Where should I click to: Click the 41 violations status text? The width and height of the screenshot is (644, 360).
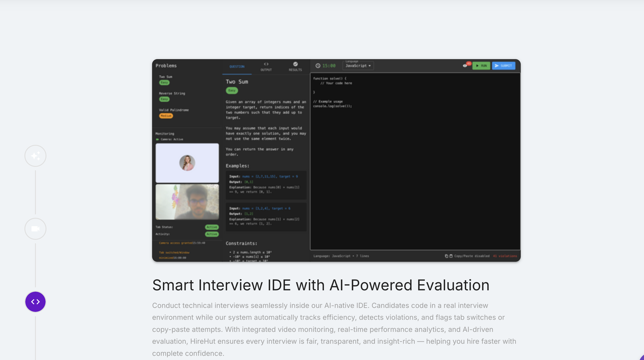504,256
